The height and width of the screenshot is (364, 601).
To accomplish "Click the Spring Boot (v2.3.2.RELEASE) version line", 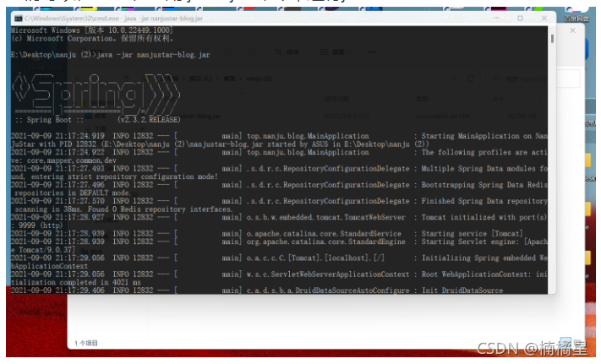I will (x=98, y=120).
